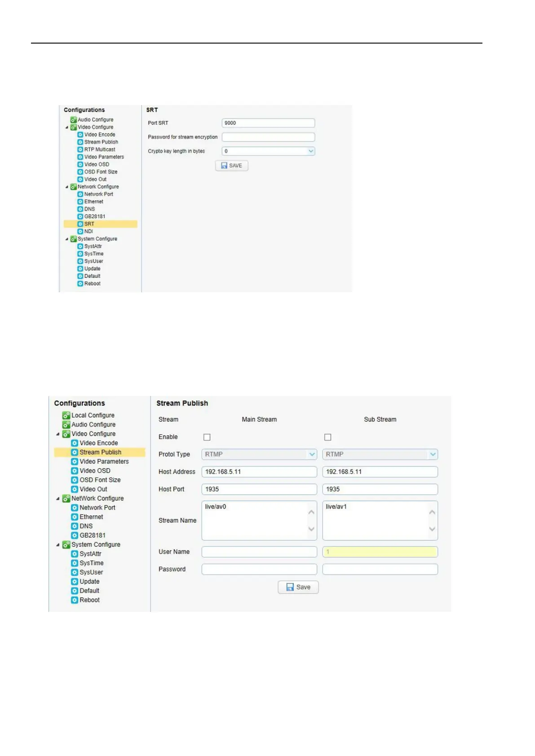Click Video Parameters icon in lower panel

(x=75, y=462)
